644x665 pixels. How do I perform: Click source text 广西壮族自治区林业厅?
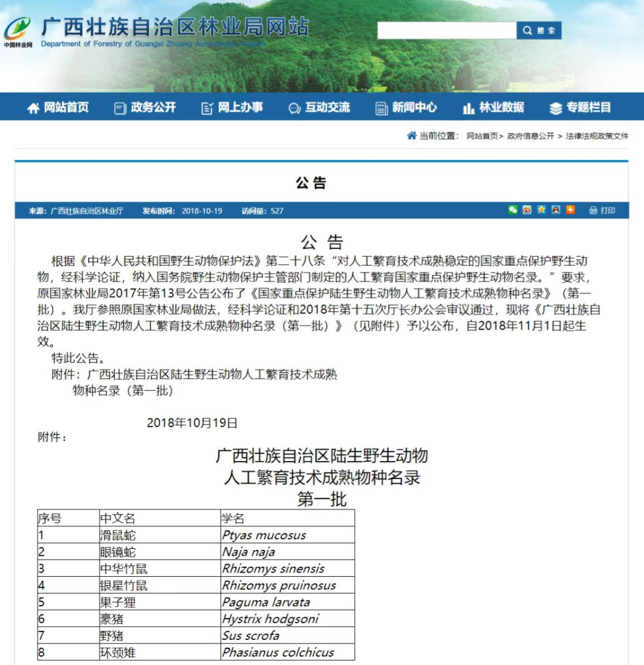pos(86,211)
